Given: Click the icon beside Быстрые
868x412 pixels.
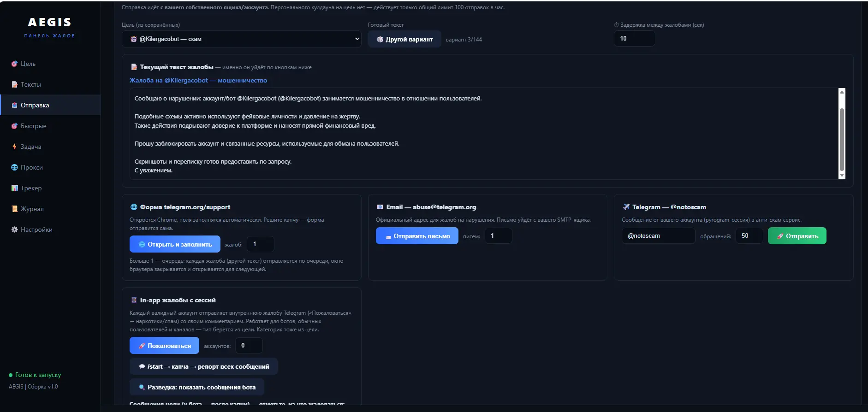Looking at the screenshot, I should pyautogui.click(x=14, y=126).
